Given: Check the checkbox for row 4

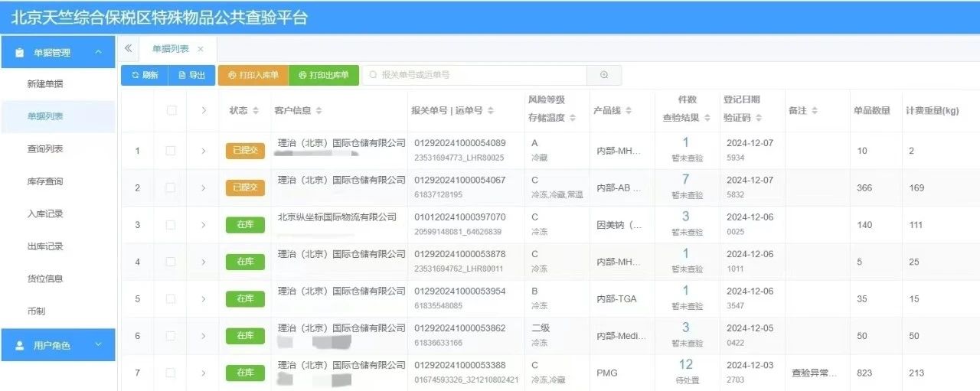Looking at the screenshot, I should tap(171, 262).
